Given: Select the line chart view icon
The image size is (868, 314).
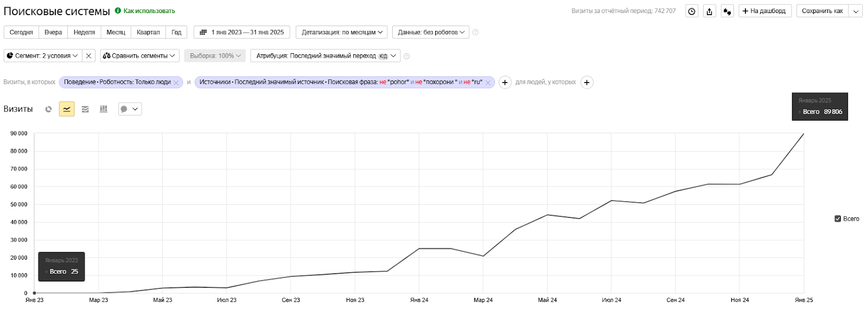Looking at the screenshot, I should (x=67, y=109).
